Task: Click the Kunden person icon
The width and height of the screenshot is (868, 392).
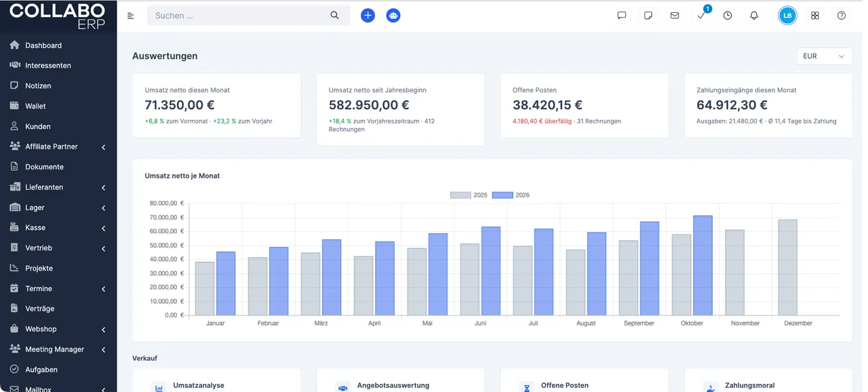Action: 14,126
